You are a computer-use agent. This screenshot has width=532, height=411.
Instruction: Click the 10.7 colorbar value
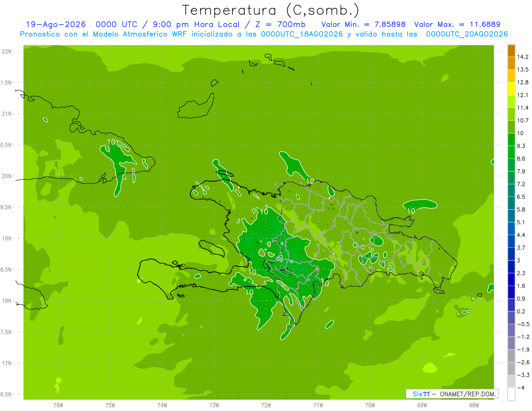pos(523,121)
